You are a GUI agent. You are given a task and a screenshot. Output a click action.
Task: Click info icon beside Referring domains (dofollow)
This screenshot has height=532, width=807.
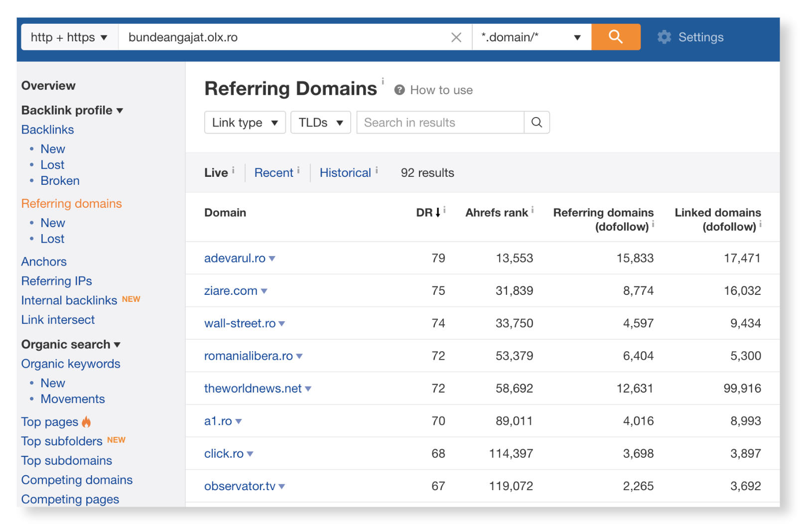(x=653, y=224)
